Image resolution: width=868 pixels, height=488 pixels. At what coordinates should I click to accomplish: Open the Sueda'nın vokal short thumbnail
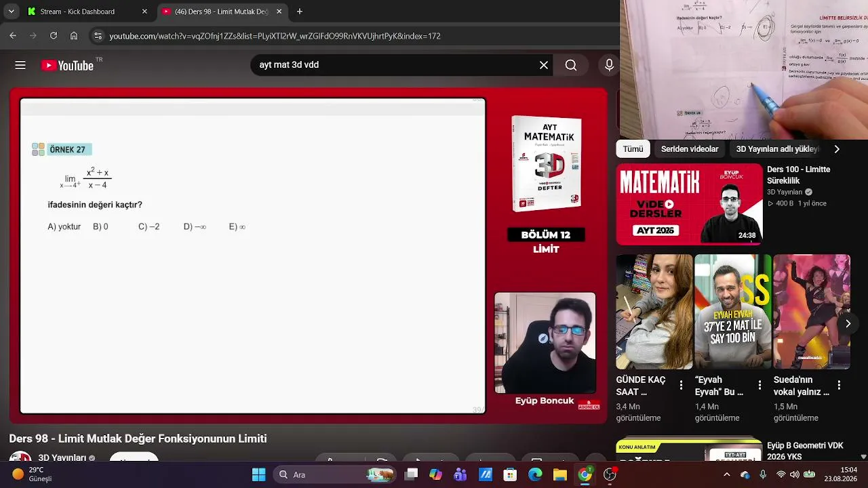pyautogui.click(x=812, y=312)
